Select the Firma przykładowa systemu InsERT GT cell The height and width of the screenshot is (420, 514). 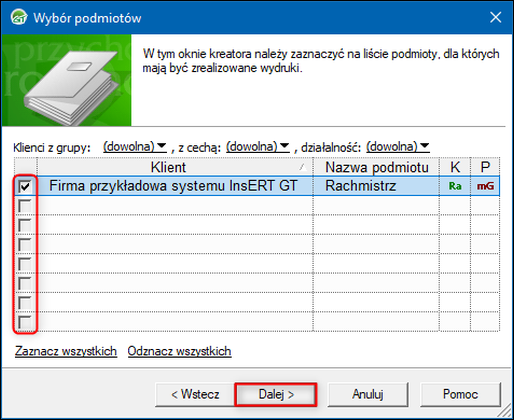(x=175, y=186)
